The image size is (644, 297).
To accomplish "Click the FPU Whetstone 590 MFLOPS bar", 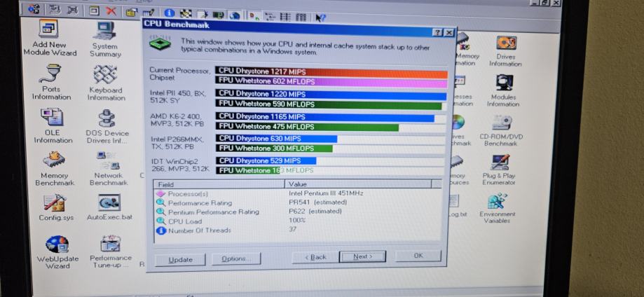I will [329, 105].
